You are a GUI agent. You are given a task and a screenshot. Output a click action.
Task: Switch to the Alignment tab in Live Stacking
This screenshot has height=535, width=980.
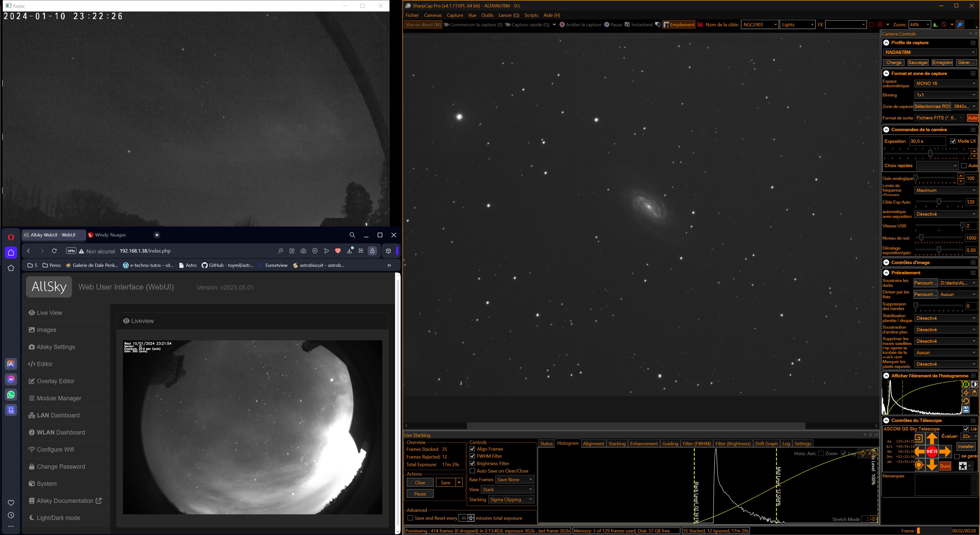pyautogui.click(x=593, y=443)
